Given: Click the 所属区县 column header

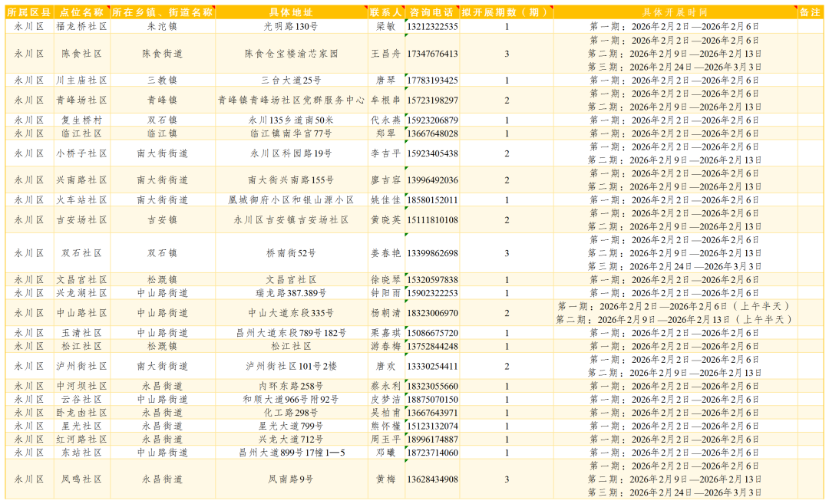Looking at the screenshot, I should coord(29,12).
